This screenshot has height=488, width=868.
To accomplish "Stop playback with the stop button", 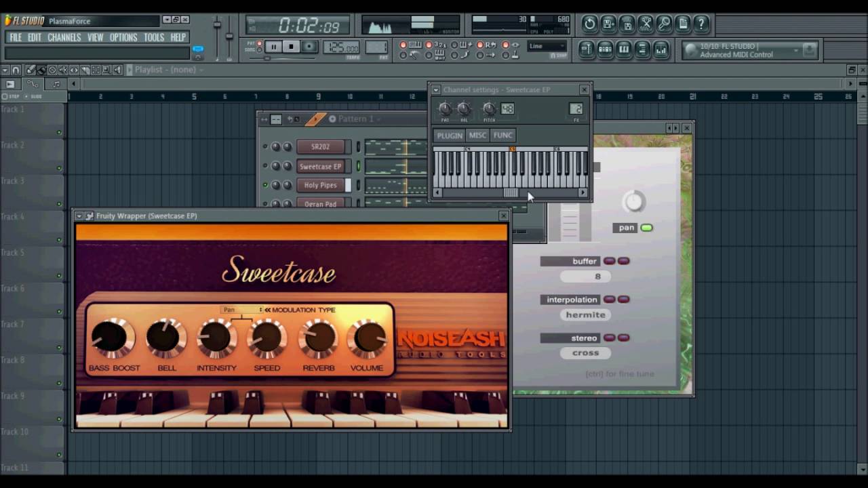I will [x=292, y=47].
